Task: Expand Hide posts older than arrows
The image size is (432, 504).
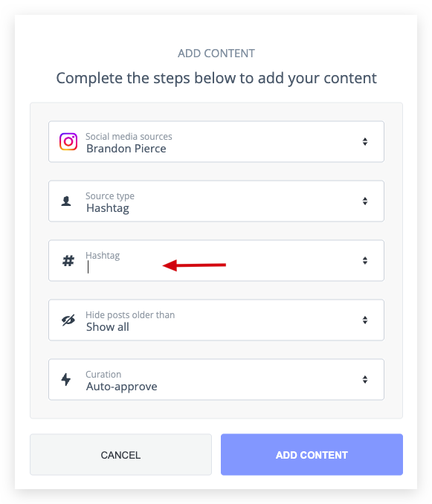Action: (x=365, y=320)
